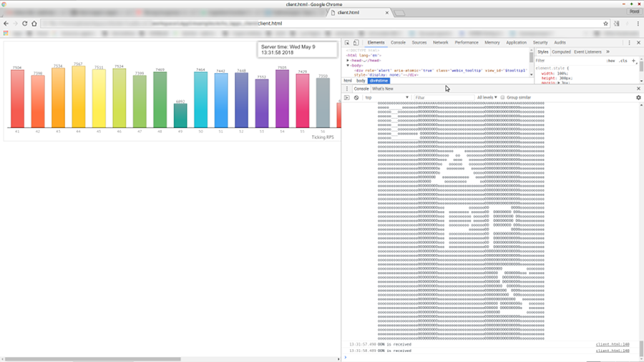Screen dimensions: 644x362
Task: Select the Styles tab
Action: (543, 52)
